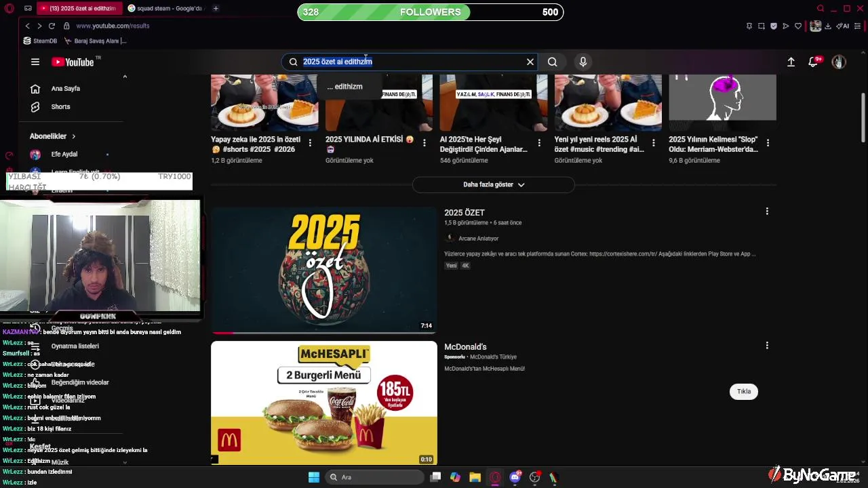The width and height of the screenshot is (868, 488).
Task: Select the edithizm search suggestion
Action: click(x=344, y=87)
